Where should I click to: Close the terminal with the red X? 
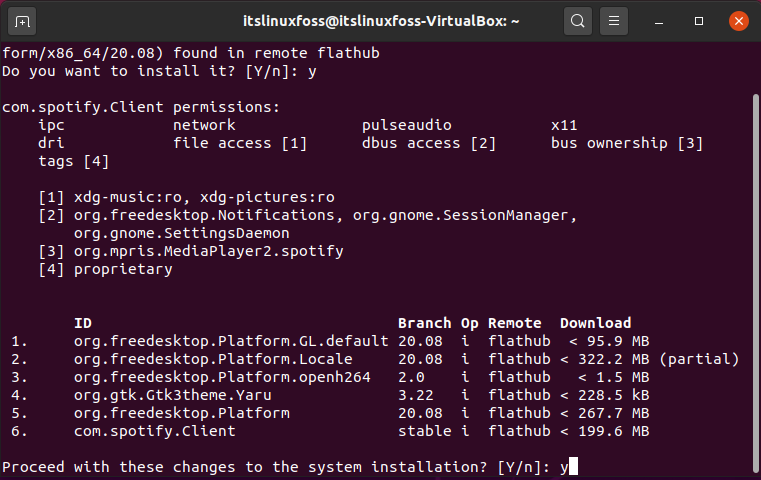pyautogui.click(x=739, y=21)
